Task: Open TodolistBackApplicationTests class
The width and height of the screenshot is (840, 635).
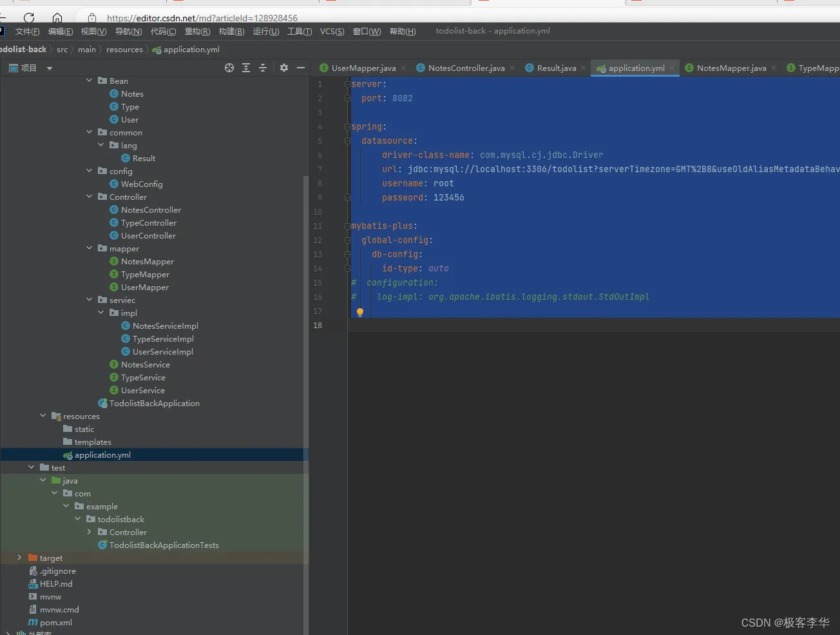Action: coord(164,545)
